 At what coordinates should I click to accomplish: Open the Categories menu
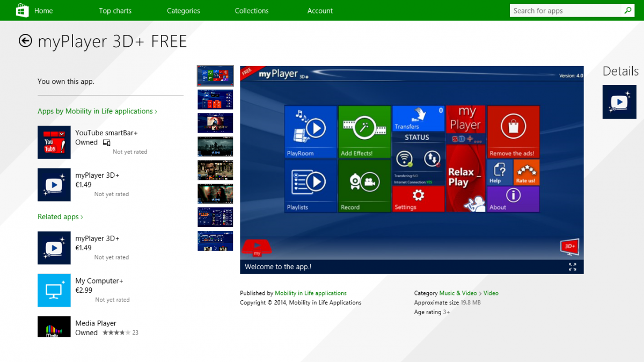[184, 11]
